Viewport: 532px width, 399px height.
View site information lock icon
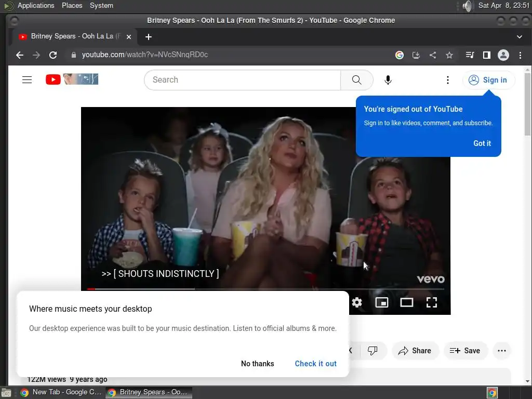tap(74, 55)
